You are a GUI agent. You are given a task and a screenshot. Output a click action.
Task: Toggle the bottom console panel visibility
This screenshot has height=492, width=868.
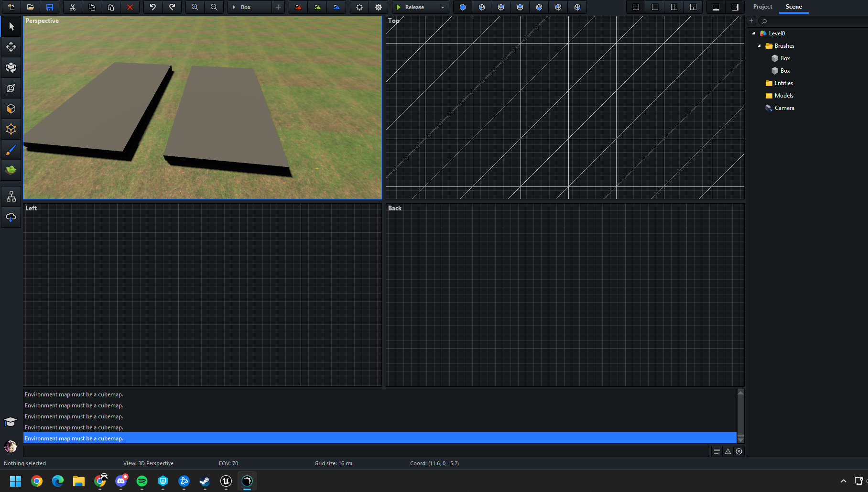(716, 7)
